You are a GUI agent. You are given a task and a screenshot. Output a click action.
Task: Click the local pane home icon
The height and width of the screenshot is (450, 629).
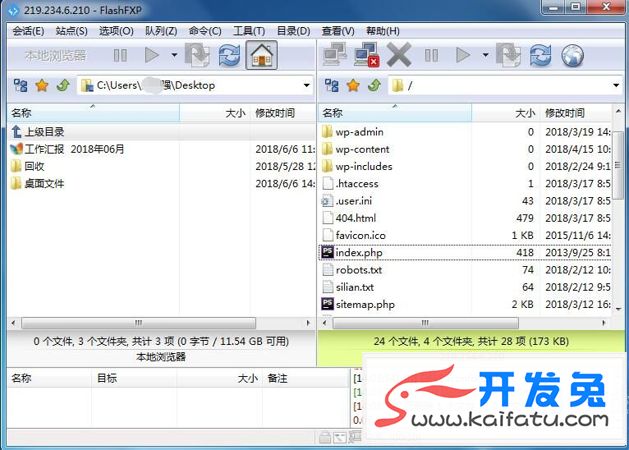262,55
